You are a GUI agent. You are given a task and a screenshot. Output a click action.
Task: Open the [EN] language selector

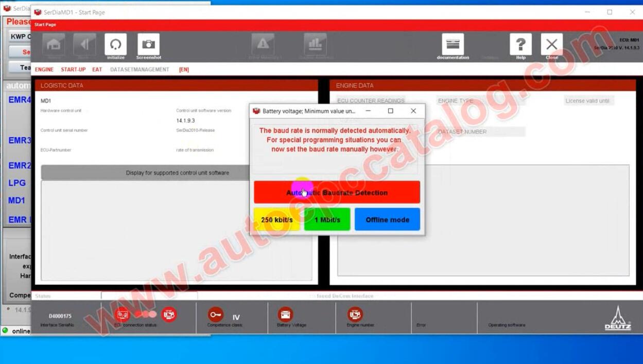pyautogui.click(x=184, y=69)
